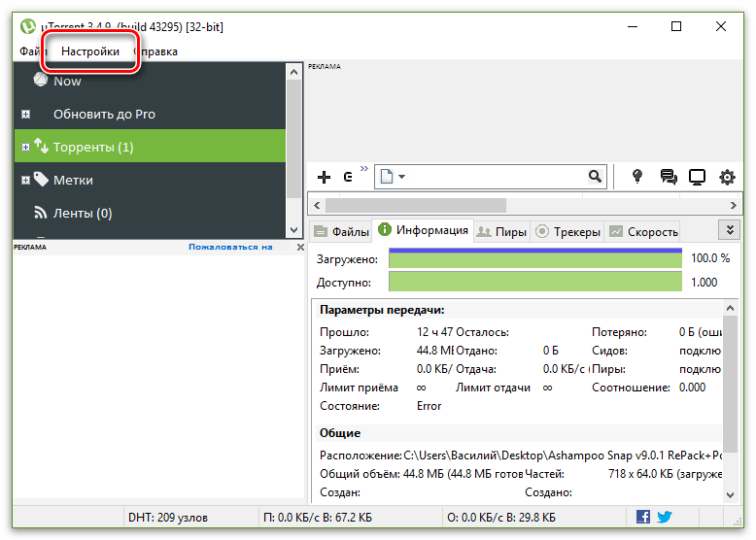Collapse details pane with double chevron

pyautogui.click(x=730, y=230)
